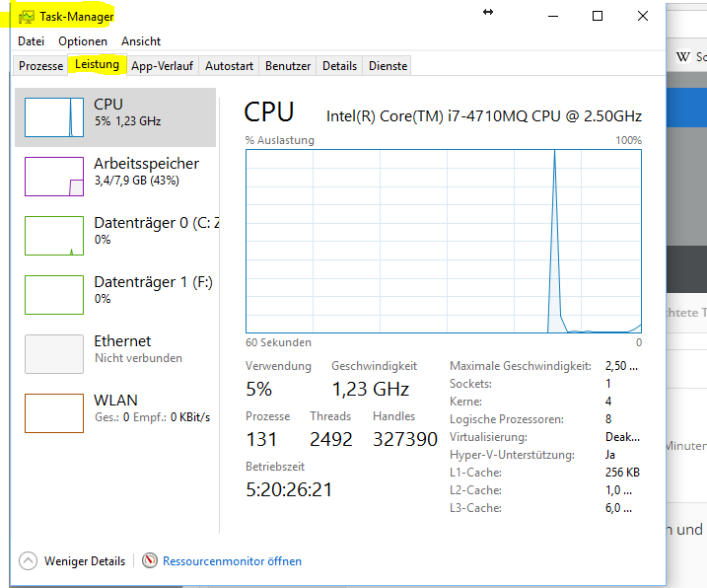Select the Arbeitsspeicher mini graph
The height and width of the screenshot is (588, 707).
coord(54,177)
